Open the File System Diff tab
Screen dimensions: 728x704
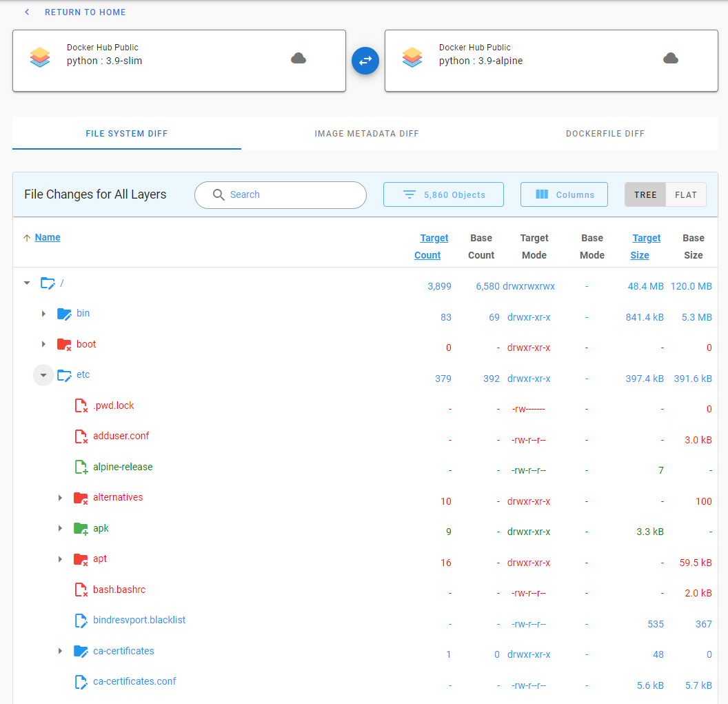point(127,134)
